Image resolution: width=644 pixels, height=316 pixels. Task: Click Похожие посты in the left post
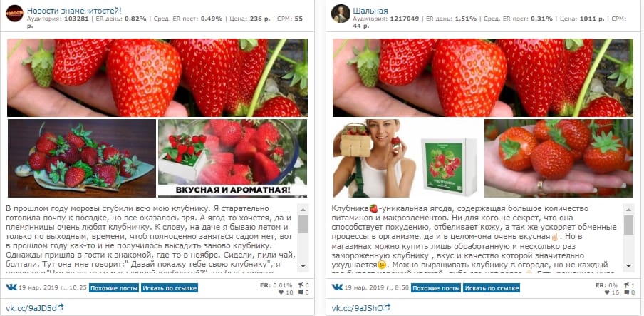(x=114, y=288)
